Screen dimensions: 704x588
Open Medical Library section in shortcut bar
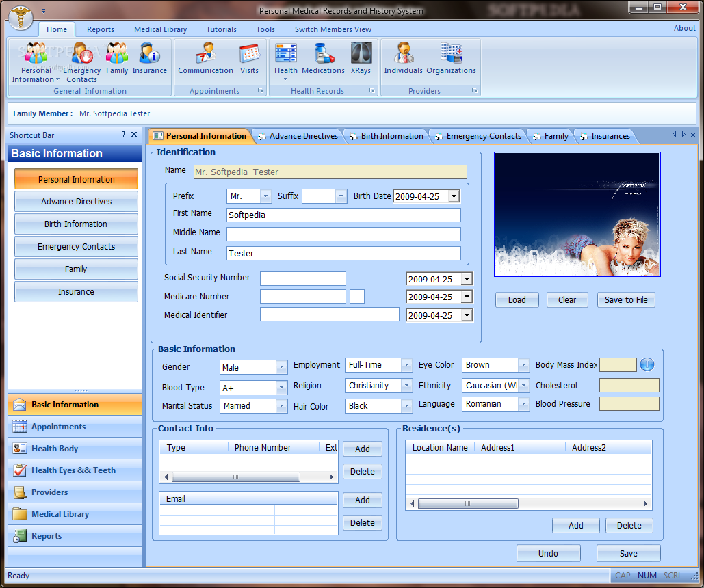tap(75, 514)
